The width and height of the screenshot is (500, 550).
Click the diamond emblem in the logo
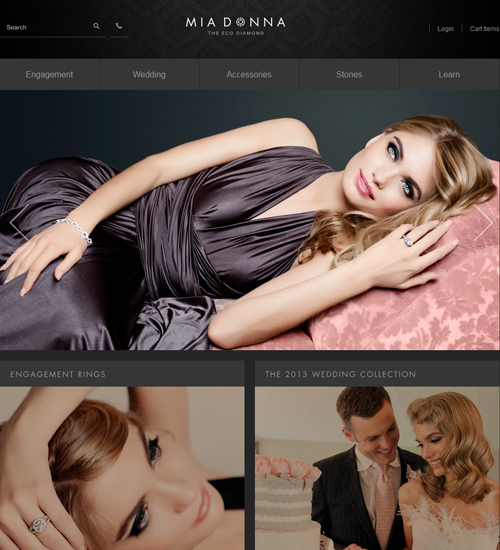point(240,22)
